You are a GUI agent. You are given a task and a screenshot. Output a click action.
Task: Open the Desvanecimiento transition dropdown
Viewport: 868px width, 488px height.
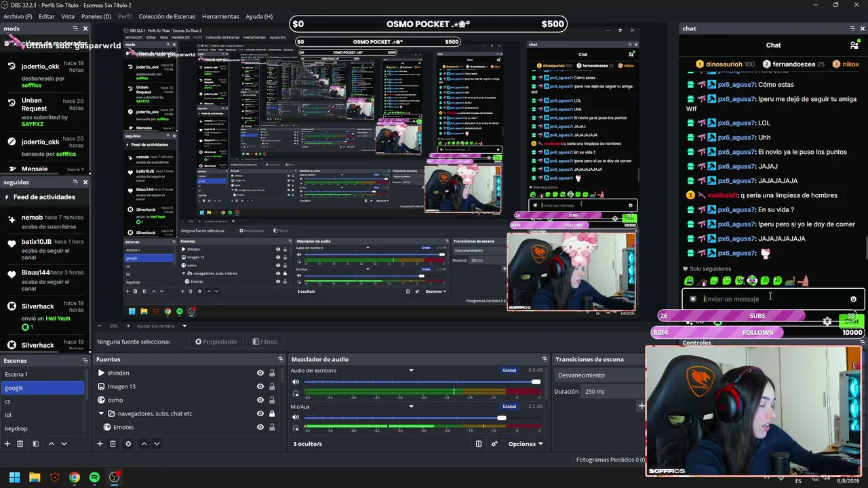pos(599,375)
